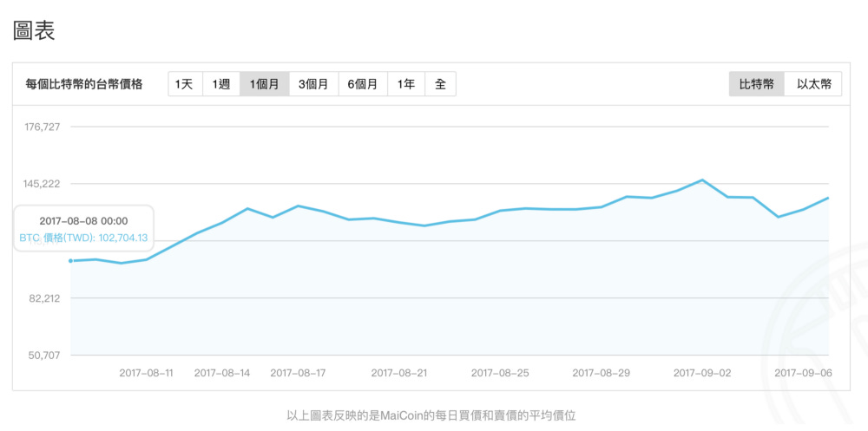Click the 2017-08-25 date label

pos(500,373)
